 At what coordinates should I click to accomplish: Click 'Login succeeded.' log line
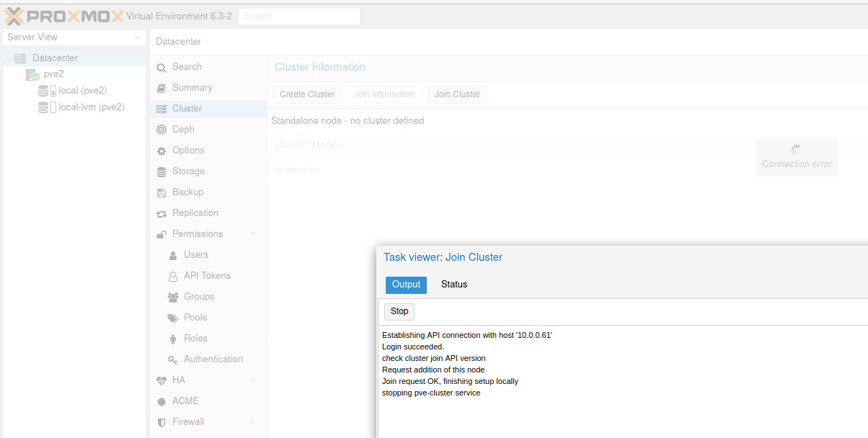[413, 347]
